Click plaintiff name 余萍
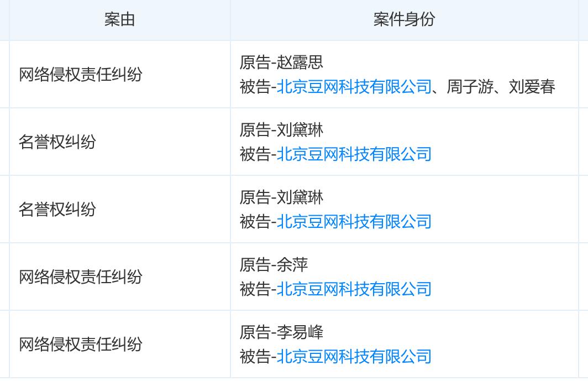 click(x=292, y=265)
